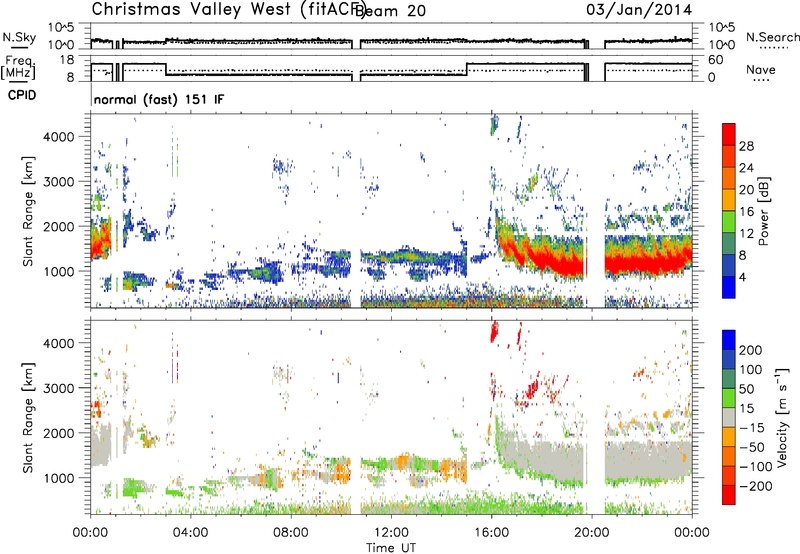Click the '28' label on the power colorbar
The image size is (800, 554).
tap(746, 146)
